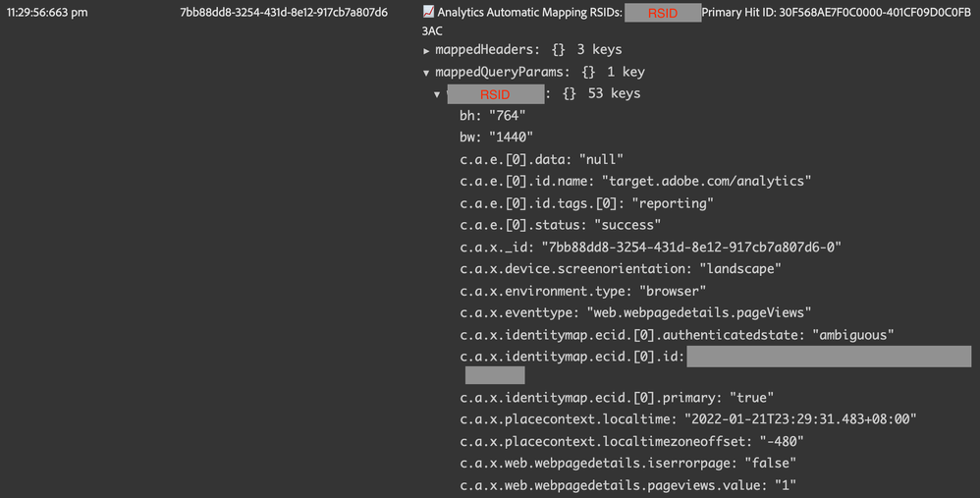The height and width of the screenshot is (498, 980).
Task: Expand the mappedHeaders node
Action: coord(426,50)
